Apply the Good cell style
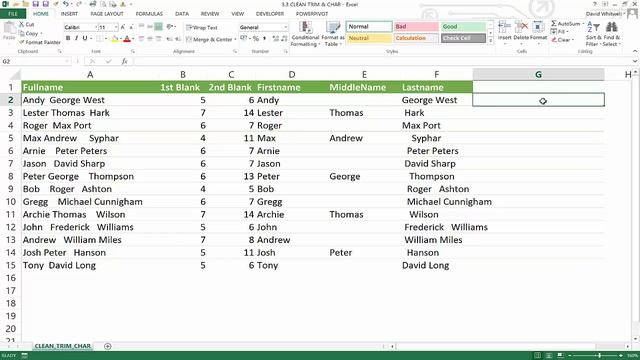This screenshot has height=360, width=640. click(x=464, y=27)
